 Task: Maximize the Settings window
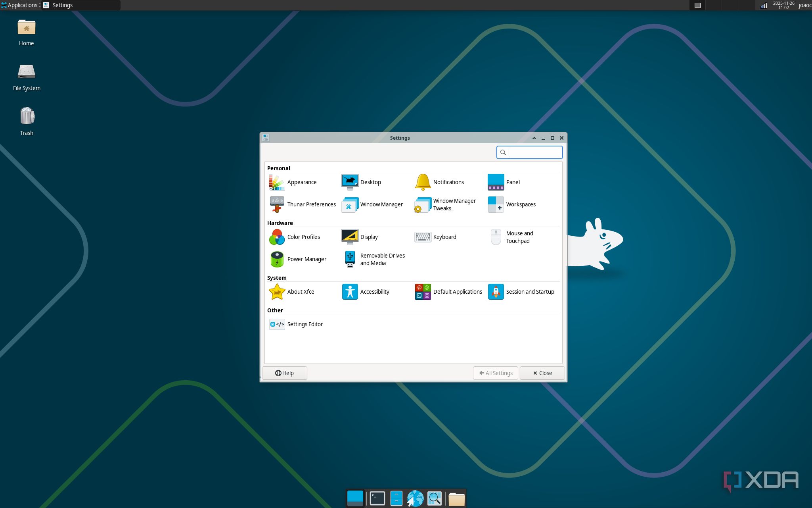(x=552, y=138)
